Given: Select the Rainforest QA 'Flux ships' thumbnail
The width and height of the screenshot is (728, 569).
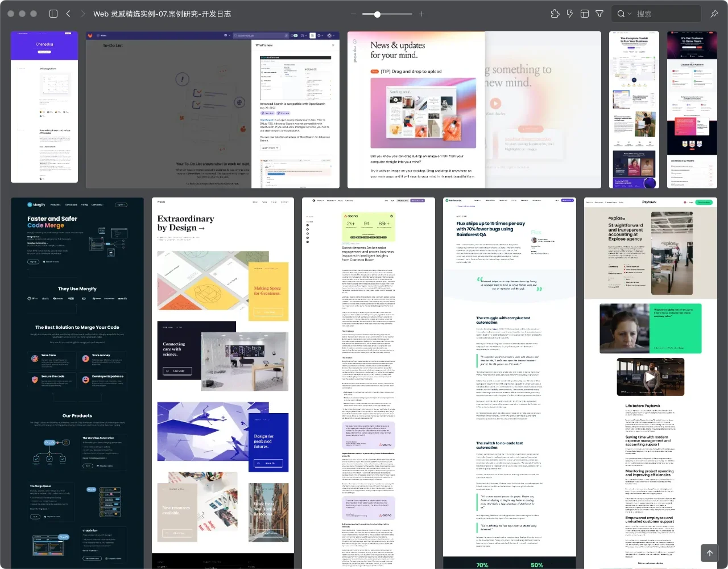Looking at the screenshot, I should click(x=510, y=382).
